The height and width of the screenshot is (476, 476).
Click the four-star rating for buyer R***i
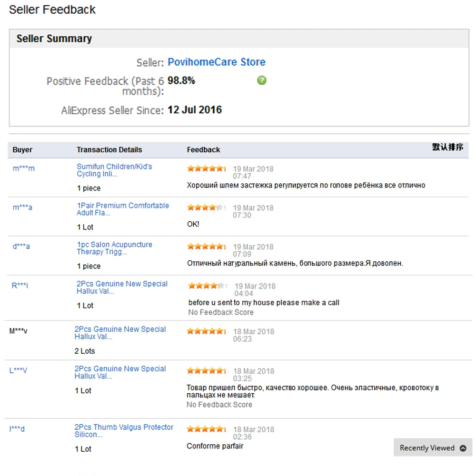(208, 286)
